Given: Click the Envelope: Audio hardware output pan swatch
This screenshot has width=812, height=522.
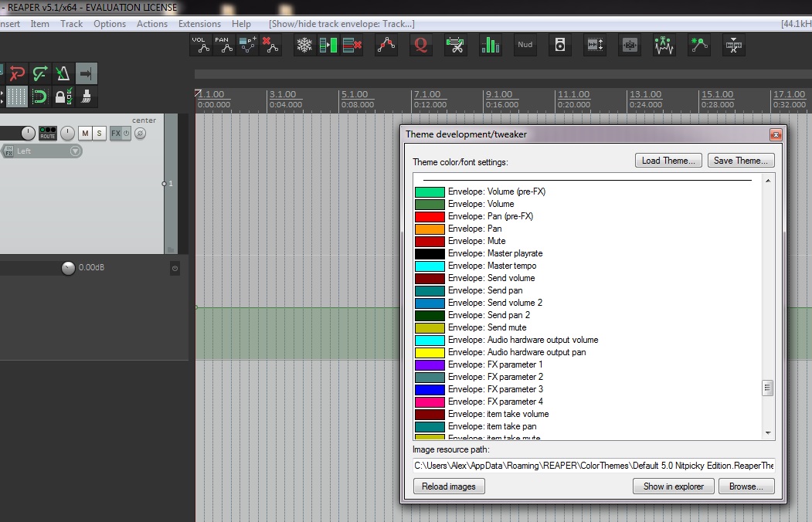Looking at the screenshot, I should tap(430, 352).
